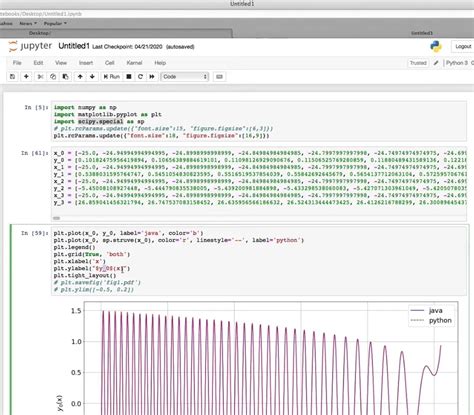Screen dimensions: 474x415
Task: Restart and run all fast-forward icon
Action: pyautogui.click(x=152, y=77)
